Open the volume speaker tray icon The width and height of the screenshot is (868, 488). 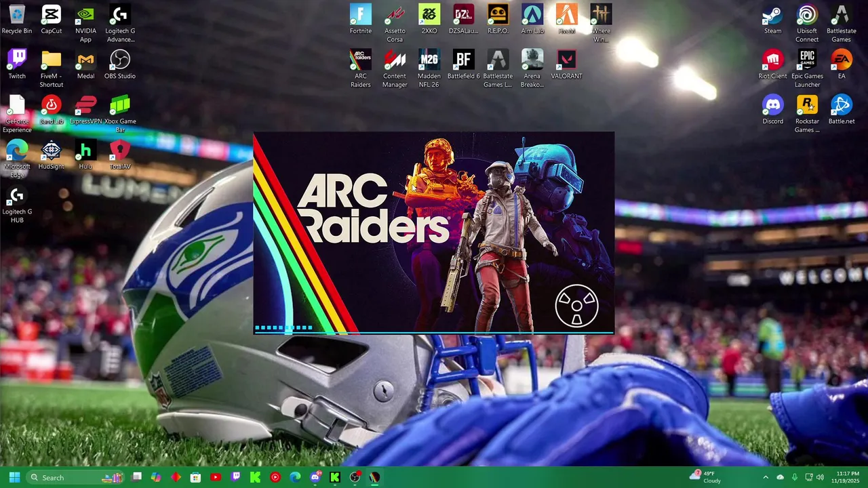coord(821,477)
